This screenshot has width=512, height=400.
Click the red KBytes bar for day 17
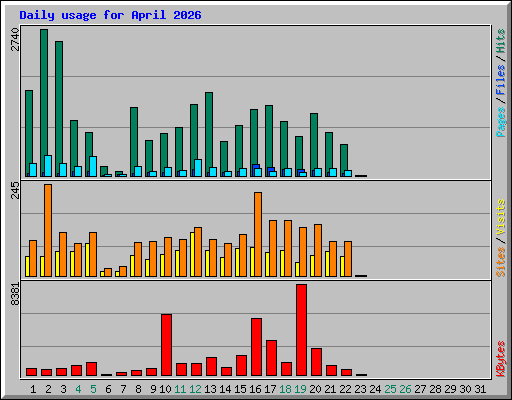click(x=271, y=358)
